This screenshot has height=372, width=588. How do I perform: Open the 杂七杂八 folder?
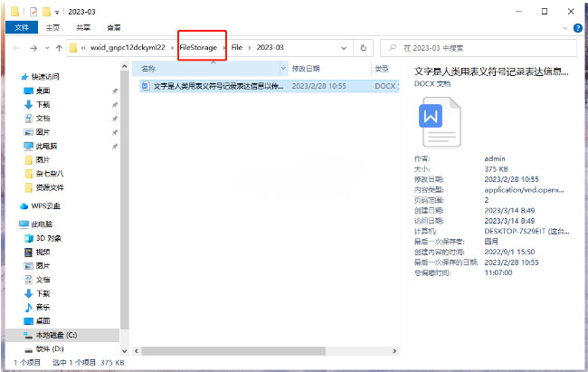click(x=50, y=174)
